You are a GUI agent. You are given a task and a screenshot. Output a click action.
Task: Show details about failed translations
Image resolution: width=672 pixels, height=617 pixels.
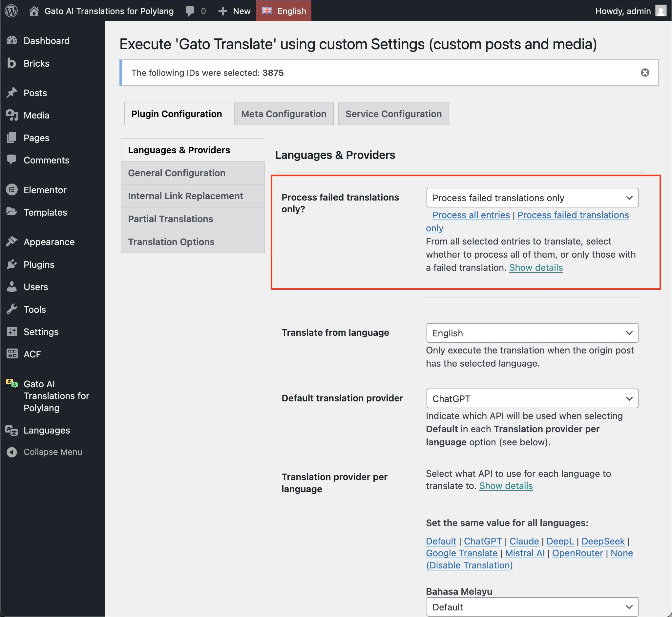[535, 267]
